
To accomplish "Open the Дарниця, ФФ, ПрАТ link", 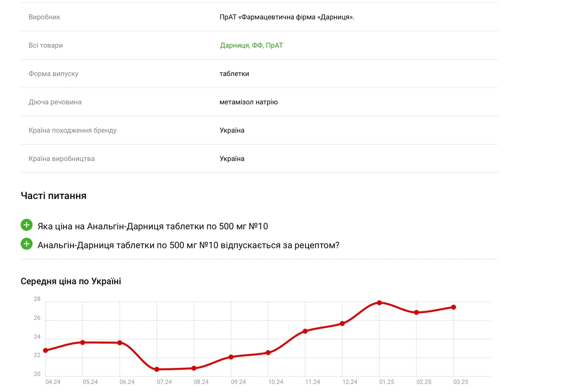I will 251,45.
